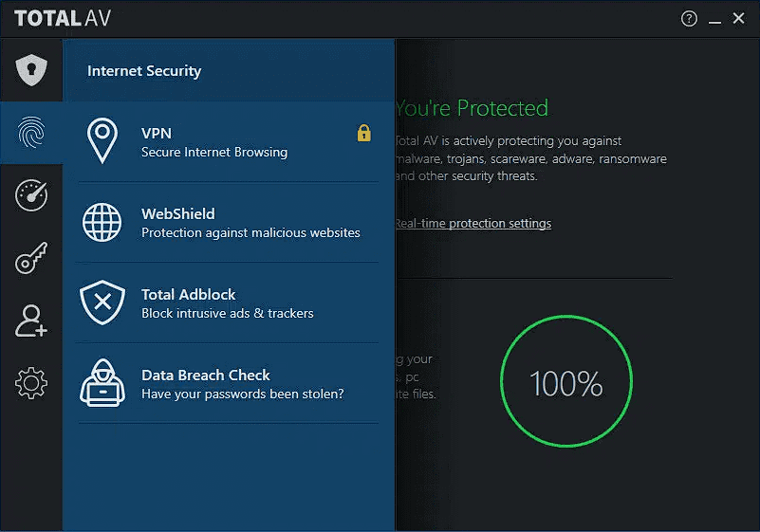The width and height of the screenshot is (760, 532).
Task: Click the yellow padlock next to VPN
Action: click(364, 133)
